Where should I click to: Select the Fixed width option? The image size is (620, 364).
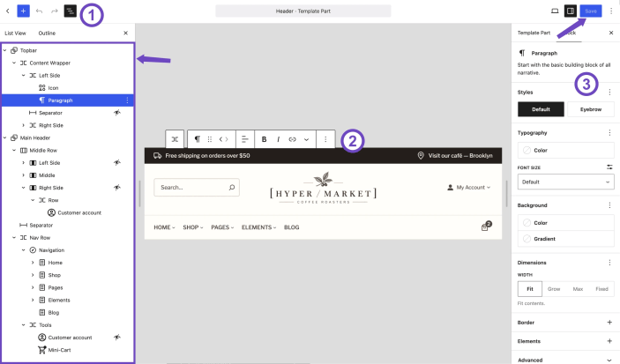point(601,289)
